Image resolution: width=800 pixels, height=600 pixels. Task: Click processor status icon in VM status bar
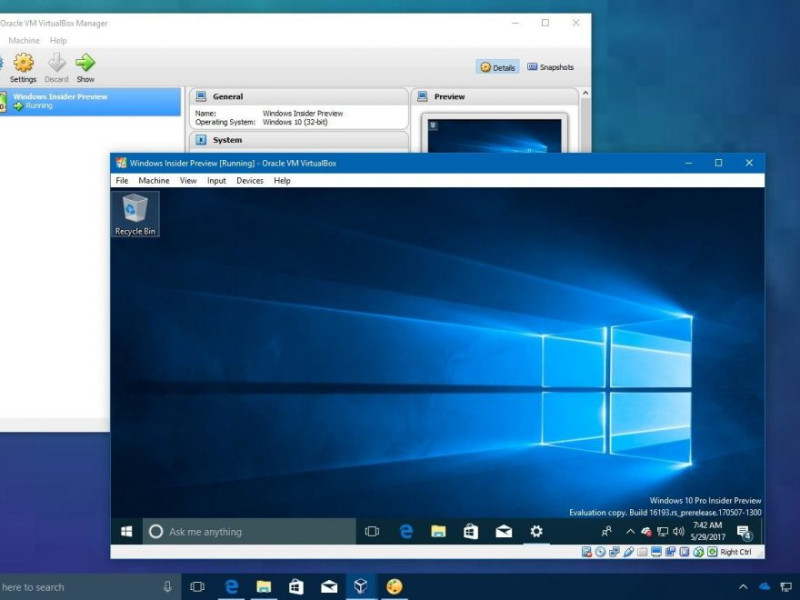coord(684,552)
